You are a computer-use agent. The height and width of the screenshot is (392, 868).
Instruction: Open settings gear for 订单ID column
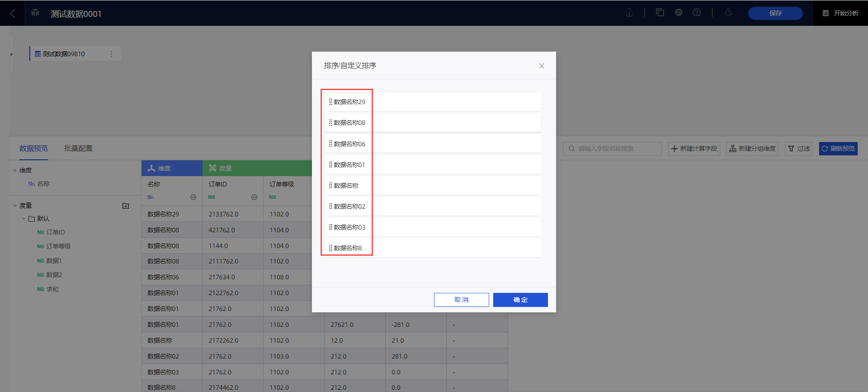point(254,197)
